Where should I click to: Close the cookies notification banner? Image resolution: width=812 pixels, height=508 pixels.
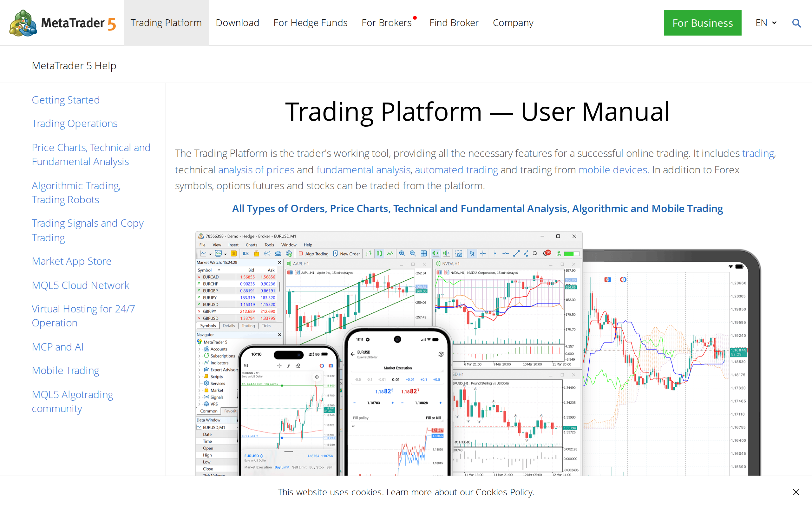coord(796,492)
